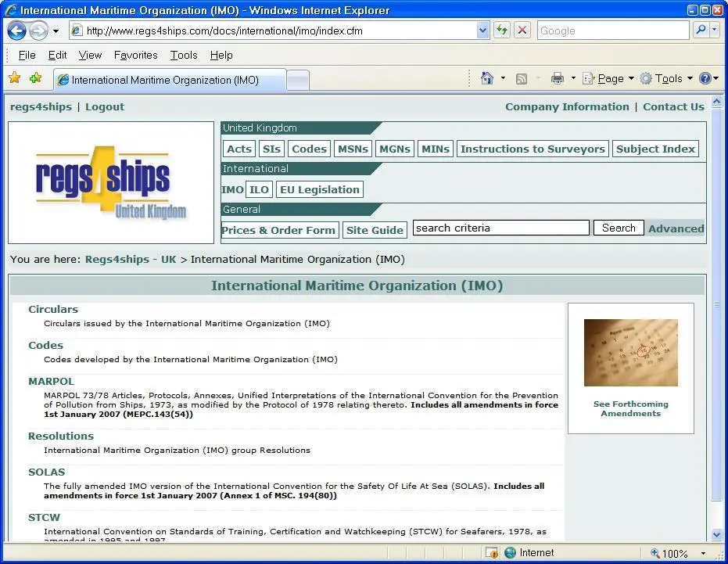Open the Tools gear toolbar menu
Image resolution: width=728 pixels, height=564 pixels.
(666, 78)
